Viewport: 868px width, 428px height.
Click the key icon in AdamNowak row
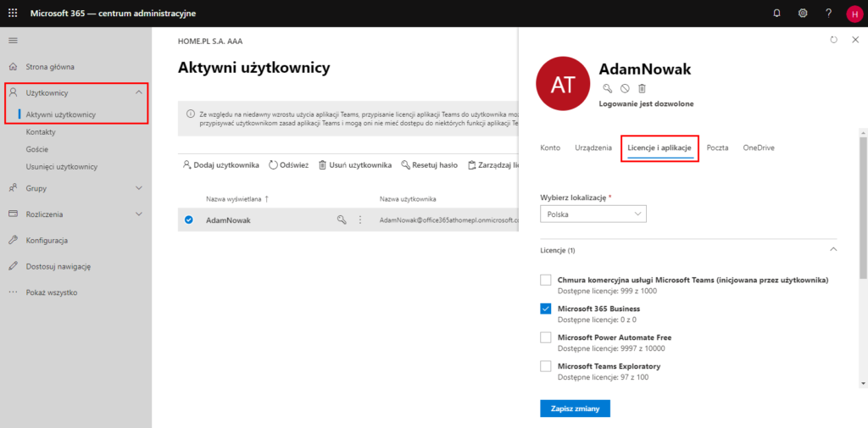pyautogui.click(x=342, y=220)
